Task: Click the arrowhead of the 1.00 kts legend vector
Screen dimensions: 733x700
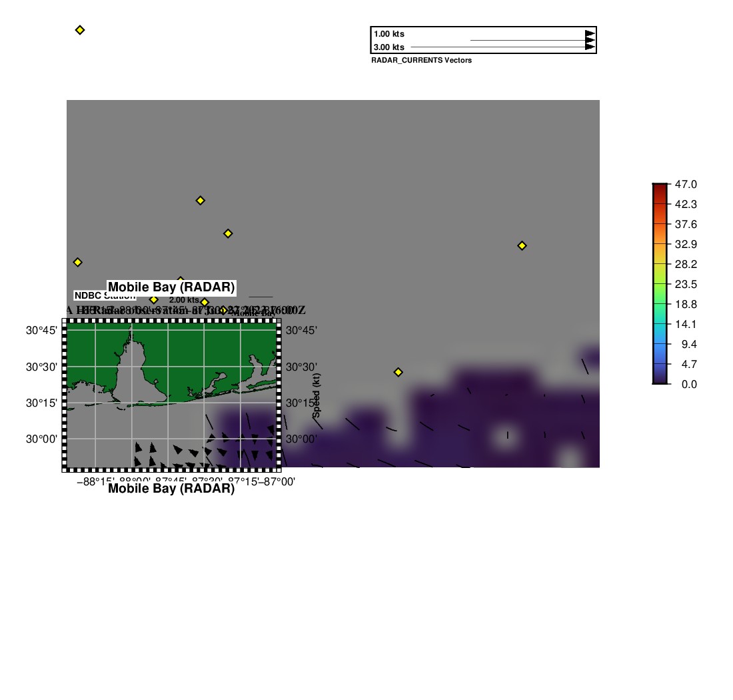Action: coord(590,34)
